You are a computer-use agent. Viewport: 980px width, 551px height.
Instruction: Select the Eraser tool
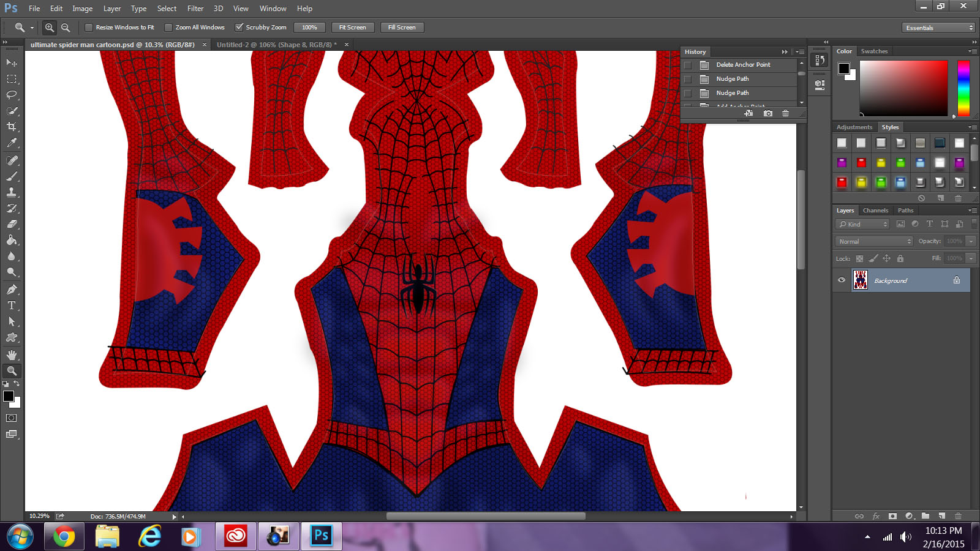tap(12, 223)
